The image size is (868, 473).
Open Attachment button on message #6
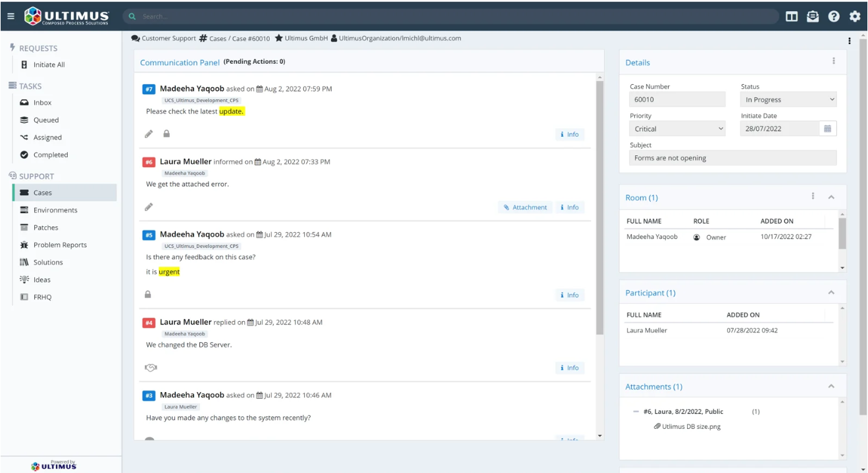(x=525, y=207)
